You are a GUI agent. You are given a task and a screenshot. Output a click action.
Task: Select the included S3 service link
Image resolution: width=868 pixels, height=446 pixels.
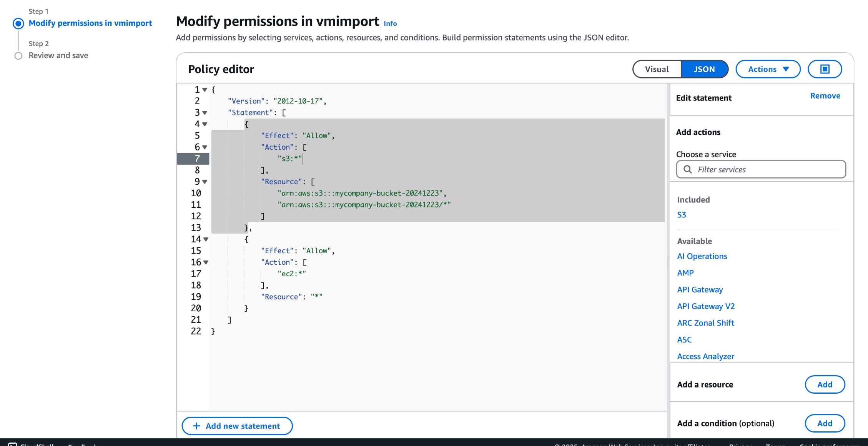point(682,215)
